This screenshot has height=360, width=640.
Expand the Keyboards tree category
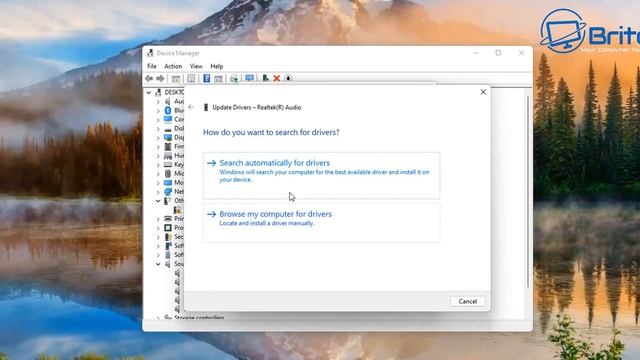click(158, 165)
